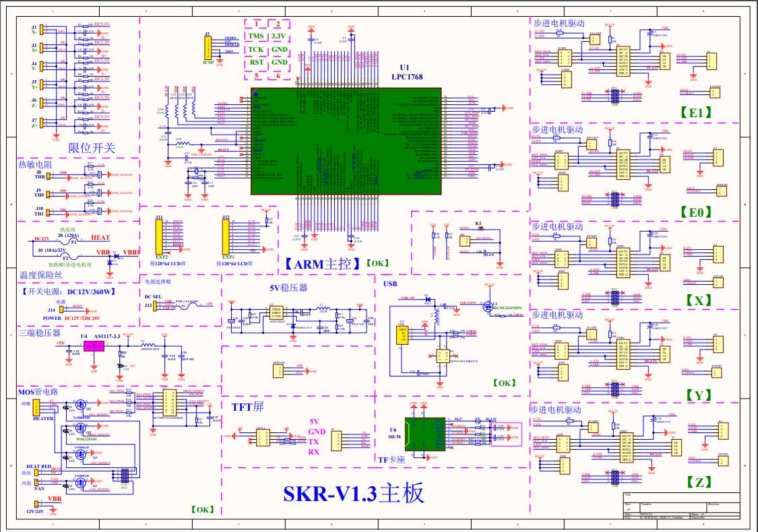This screenshot has height=532, width=758.
Task: Click the U6 SD-M designator text
Action: (x=394, y=432)
